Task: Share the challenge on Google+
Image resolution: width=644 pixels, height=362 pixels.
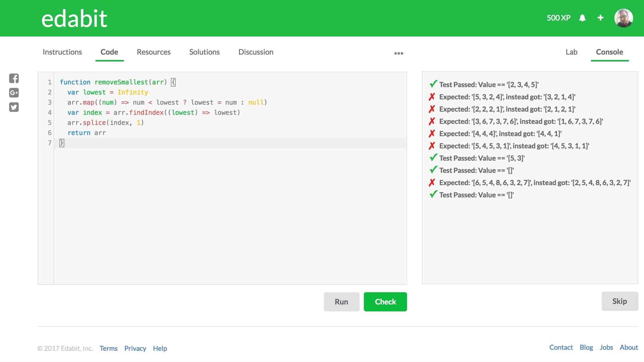Action: point(14,93)
